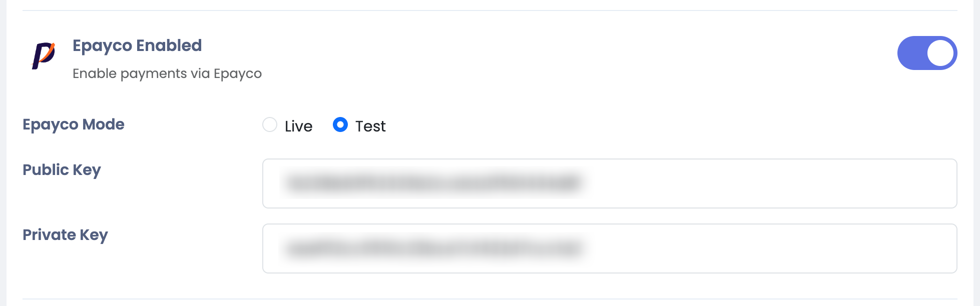Click the "Public Key" label
The width and height of the screenshot is (980, 306).
62,170
